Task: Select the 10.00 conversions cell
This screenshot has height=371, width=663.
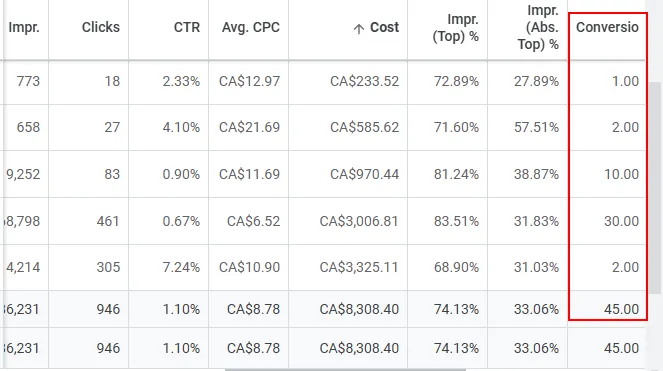Action: coord(621,174)
